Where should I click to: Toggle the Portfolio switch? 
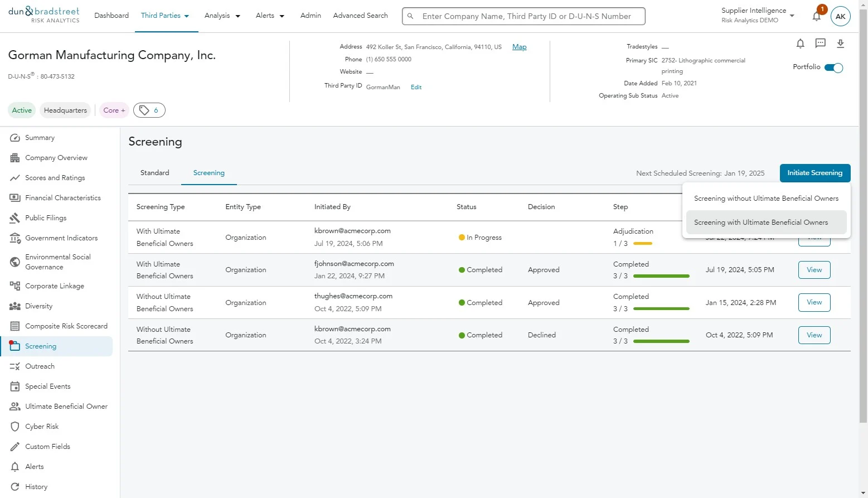833,67
